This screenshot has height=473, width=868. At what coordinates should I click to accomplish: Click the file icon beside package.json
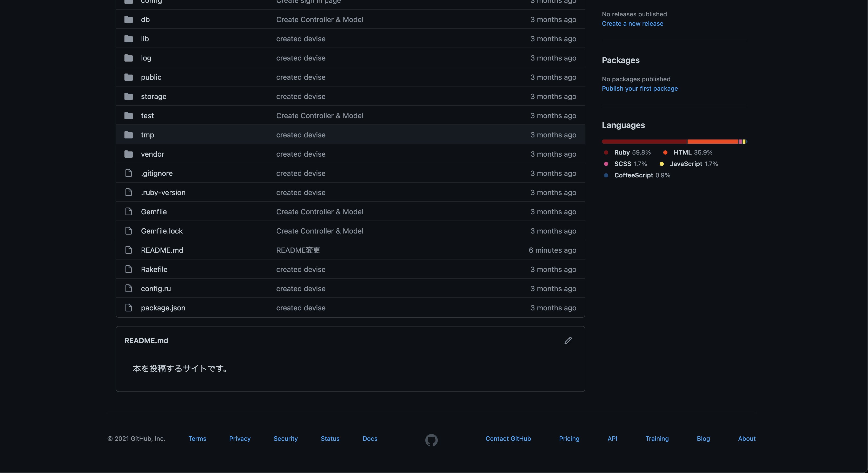(x=128, y=308)
